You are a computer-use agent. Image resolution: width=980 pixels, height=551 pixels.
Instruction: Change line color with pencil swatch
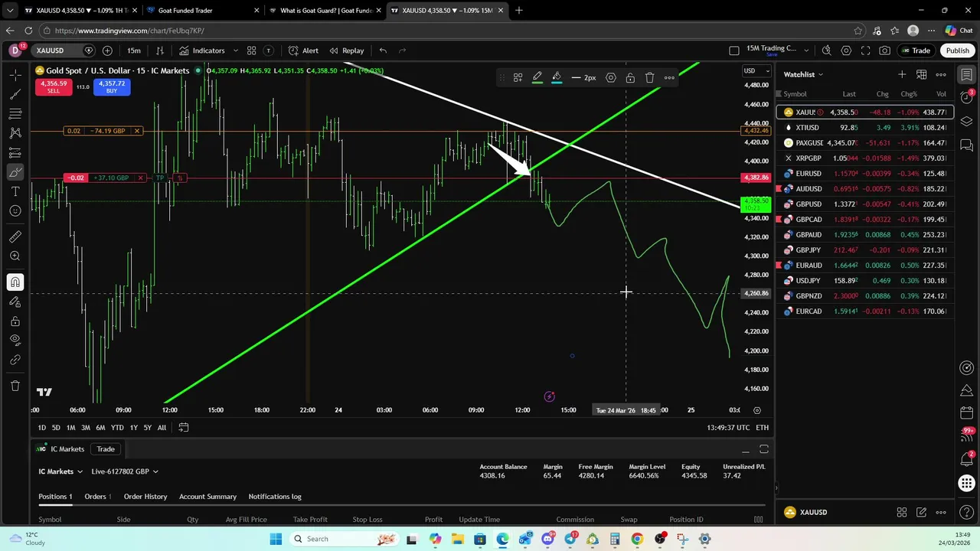click(x=537, y=77)
